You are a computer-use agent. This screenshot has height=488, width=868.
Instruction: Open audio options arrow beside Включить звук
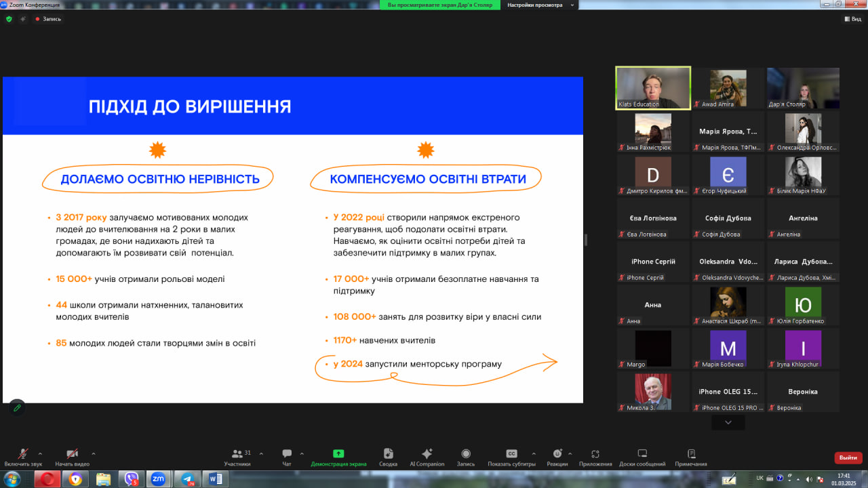pos(40,453)
